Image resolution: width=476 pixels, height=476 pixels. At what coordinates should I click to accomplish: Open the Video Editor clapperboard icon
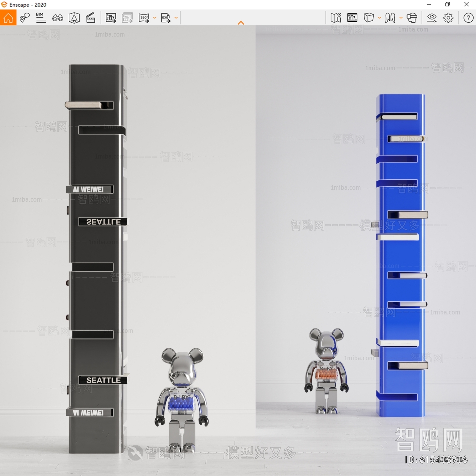pyautogui.click(x=90, y=18)
